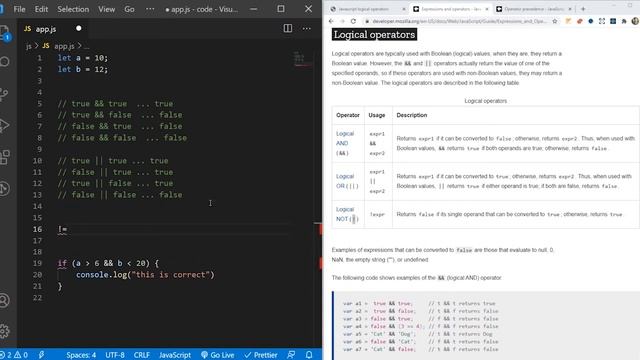Click the editor minimap preview
Image resolution: width=640 pixels, height=360 pixels.
(x=303, y=60)
